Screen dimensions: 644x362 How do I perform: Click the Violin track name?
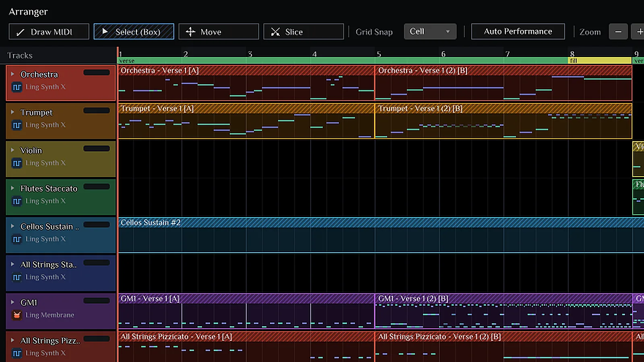pyautogui.click(x=31, y=150)
